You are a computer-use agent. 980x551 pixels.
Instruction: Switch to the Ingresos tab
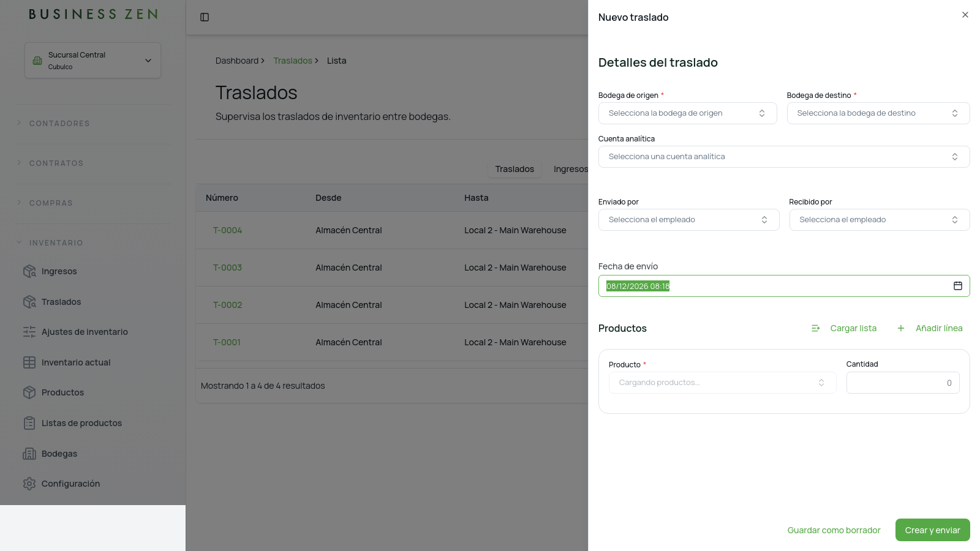tap(570, 169)
